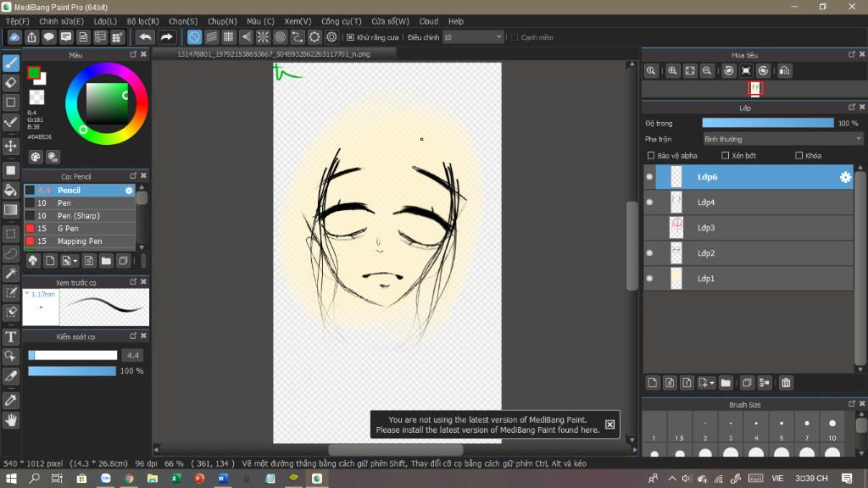
Task: Click the Redo arrow
Action: click(166, 37)
